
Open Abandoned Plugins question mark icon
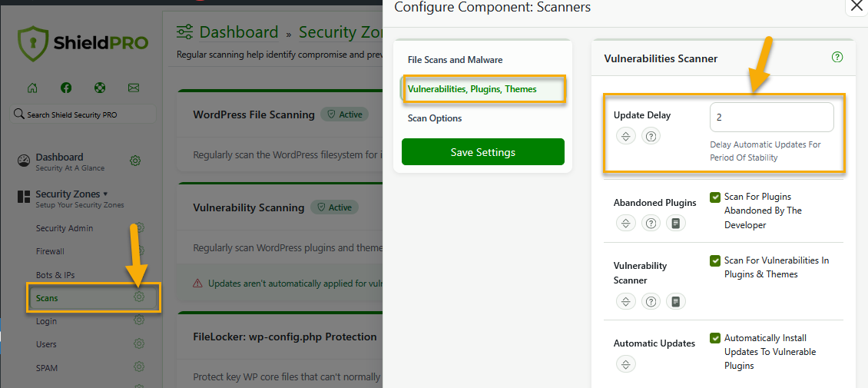point(651,223)
